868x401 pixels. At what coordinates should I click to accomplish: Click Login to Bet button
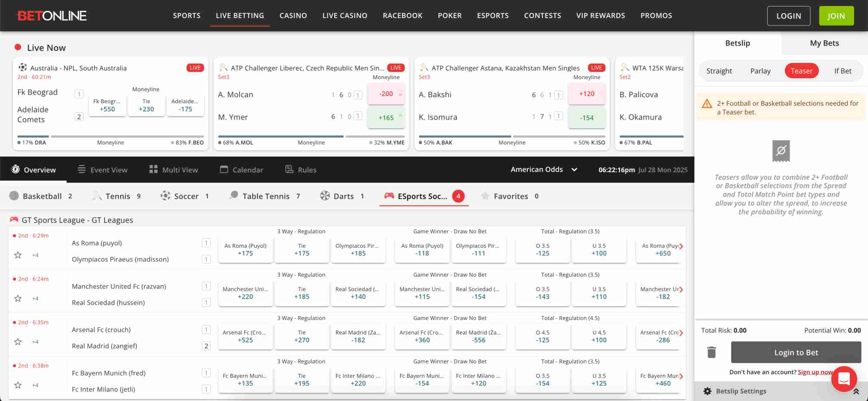tap(796, 352)
